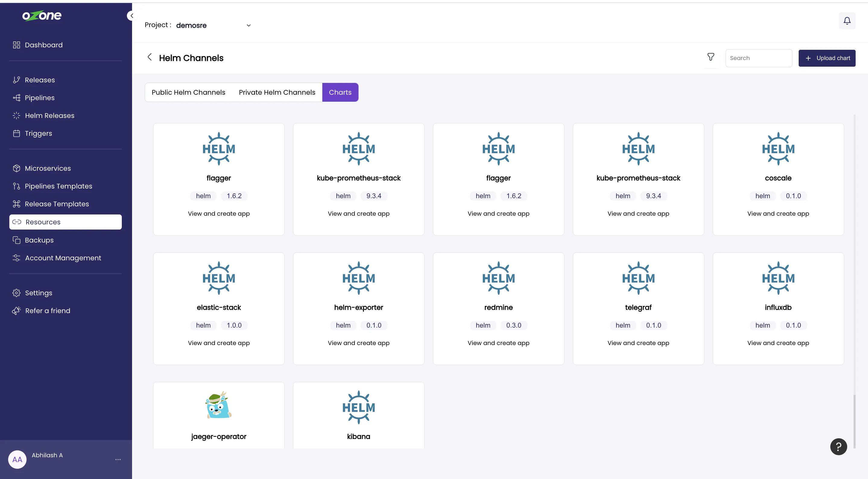Click View and create app for influxdb
868x479 pixels.
pyautogui.click(x=778, y=343)
